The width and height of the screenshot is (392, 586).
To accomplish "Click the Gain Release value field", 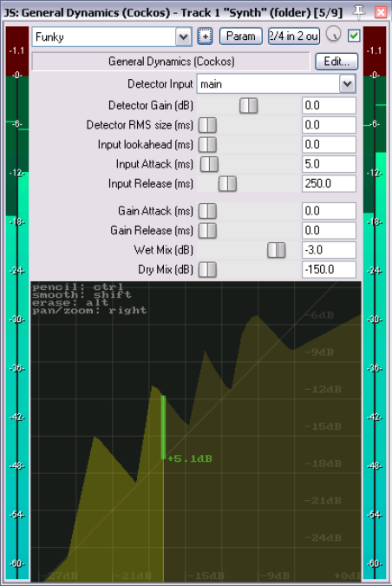I will (x=329, y=231).
